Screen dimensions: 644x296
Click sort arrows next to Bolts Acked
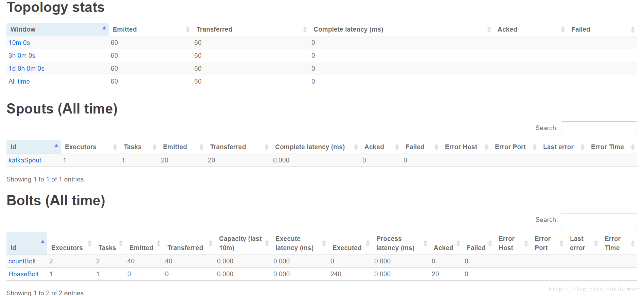click(458, 243)
